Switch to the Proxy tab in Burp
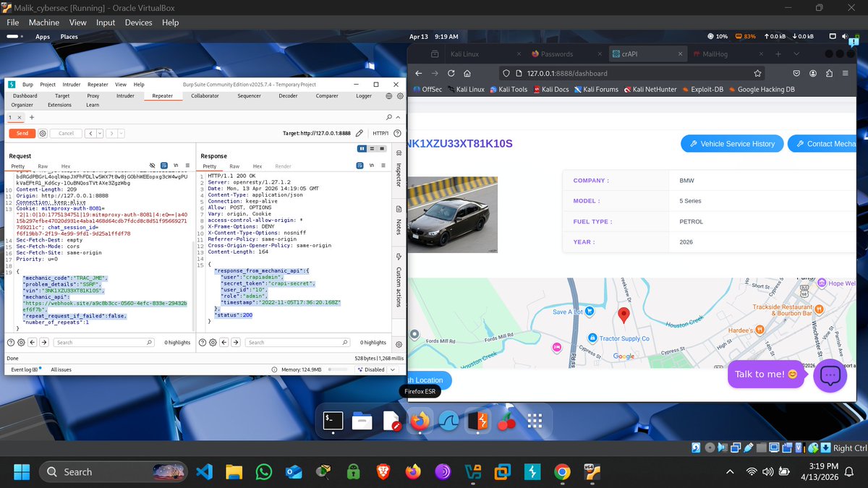Viewport: 868px width, 488px height. pos(93,95)
